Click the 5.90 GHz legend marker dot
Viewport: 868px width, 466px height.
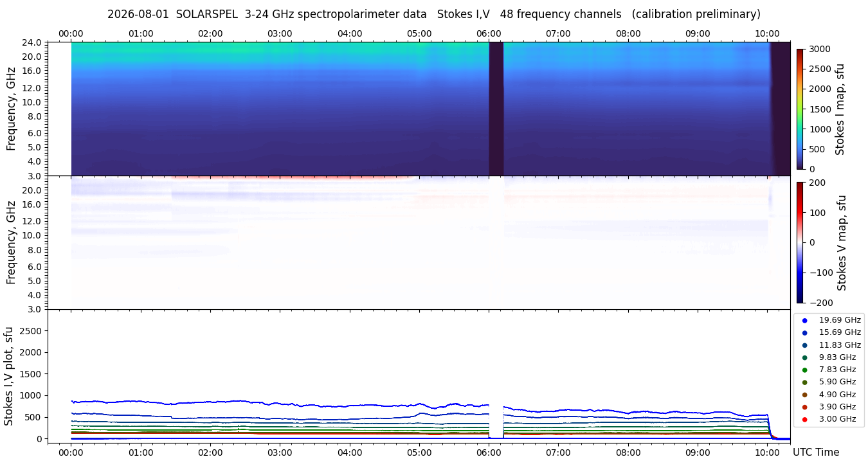coord(804,382)
